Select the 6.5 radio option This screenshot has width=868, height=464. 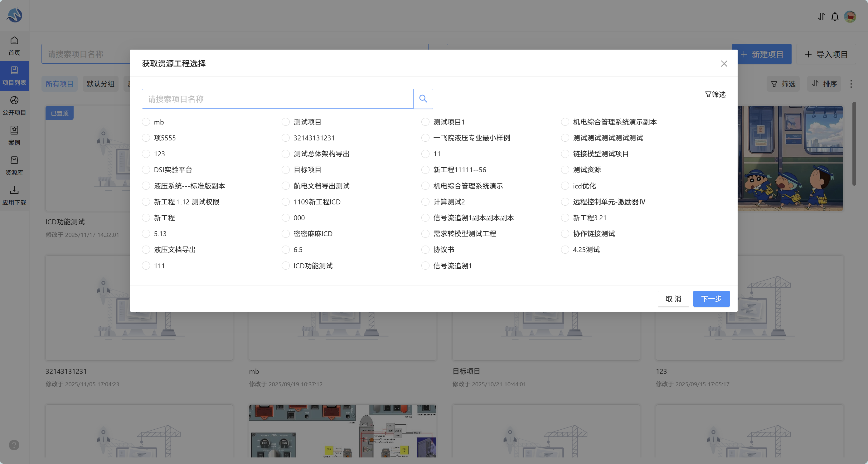[x=286, y=250]
